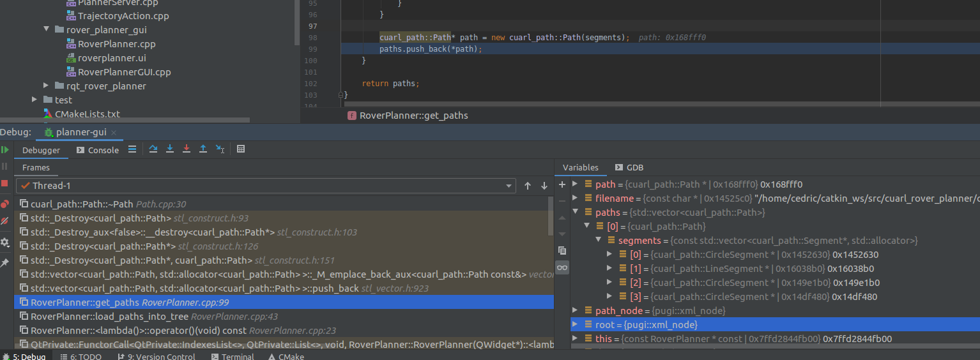This screenshot has width=980, height=360.
Task: Collapse the paths variable
Action: point(575,213)
